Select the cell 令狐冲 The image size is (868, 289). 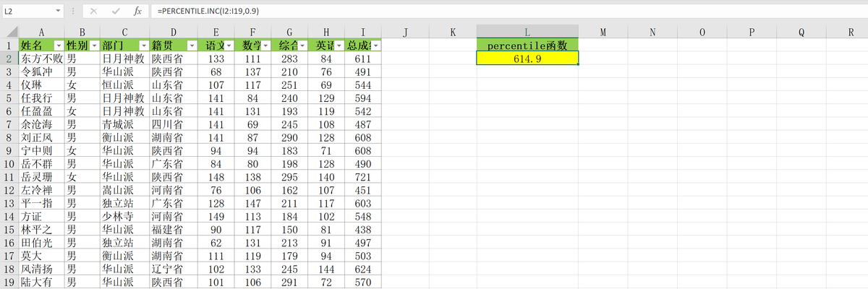[x=41, y=72]
